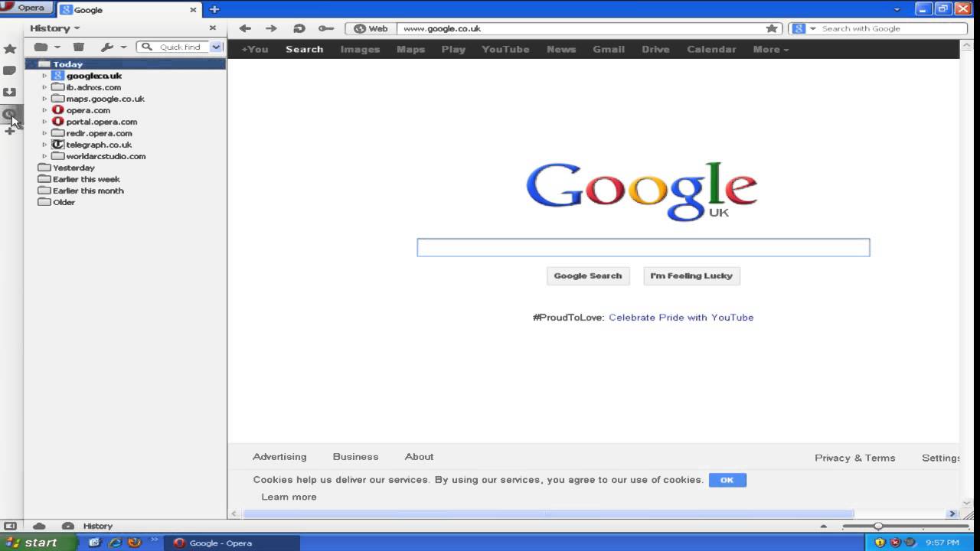Open the search engine selector dropdown
Image resolution: width=980 pixels, height=551 pixels.
pos(804,28)
